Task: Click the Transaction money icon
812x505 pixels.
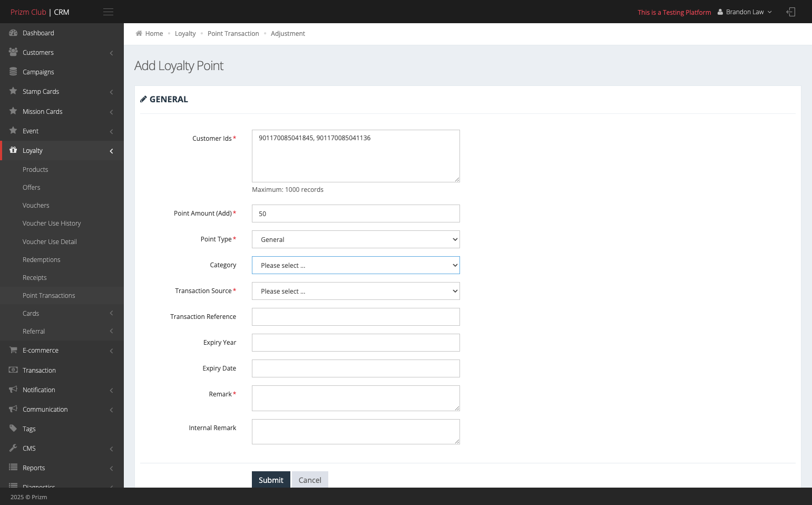Action: pos(13,370)
